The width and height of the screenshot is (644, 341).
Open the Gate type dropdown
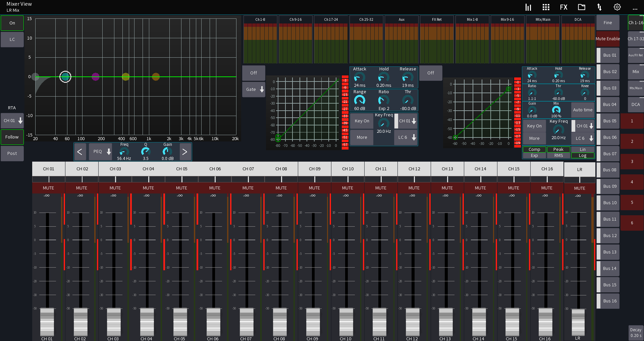click(x=254, y=90)
